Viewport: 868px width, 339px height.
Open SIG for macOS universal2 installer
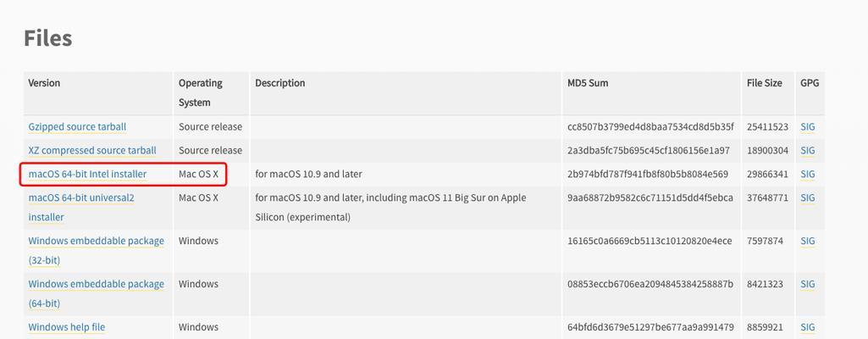pyautogui.click(x=808, y=197)
